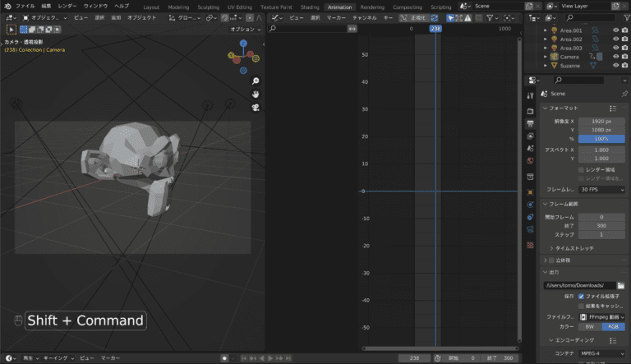Click the camera view toggle icon in the viewport
631x364 pixels.
pos(256,108)
